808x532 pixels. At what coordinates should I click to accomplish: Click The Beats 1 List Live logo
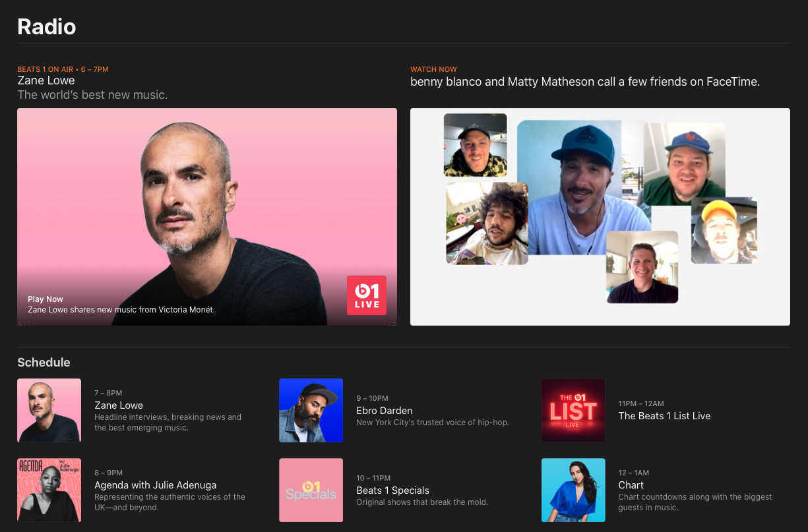click(x=573, y=410)
